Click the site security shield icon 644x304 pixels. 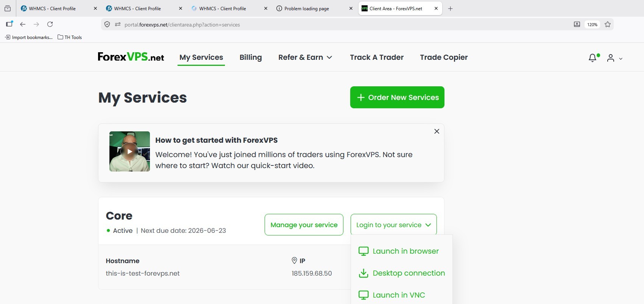(107, 25)
